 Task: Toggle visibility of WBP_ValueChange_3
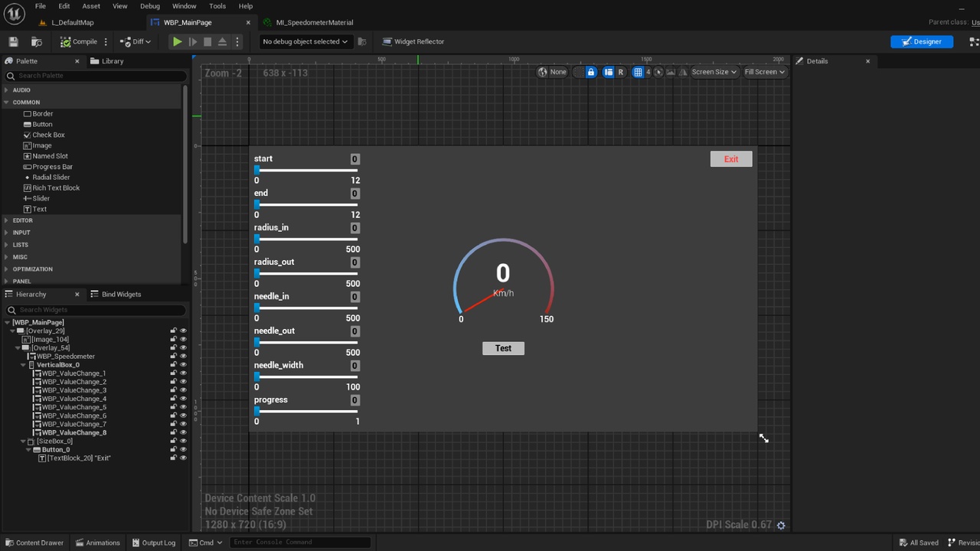click(x=183, y=390)
